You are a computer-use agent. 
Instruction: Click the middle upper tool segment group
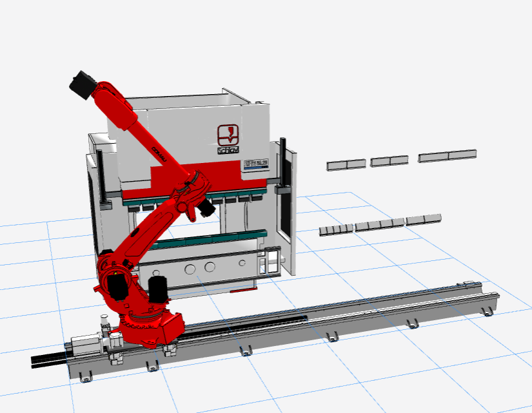[x=389, y=160]
